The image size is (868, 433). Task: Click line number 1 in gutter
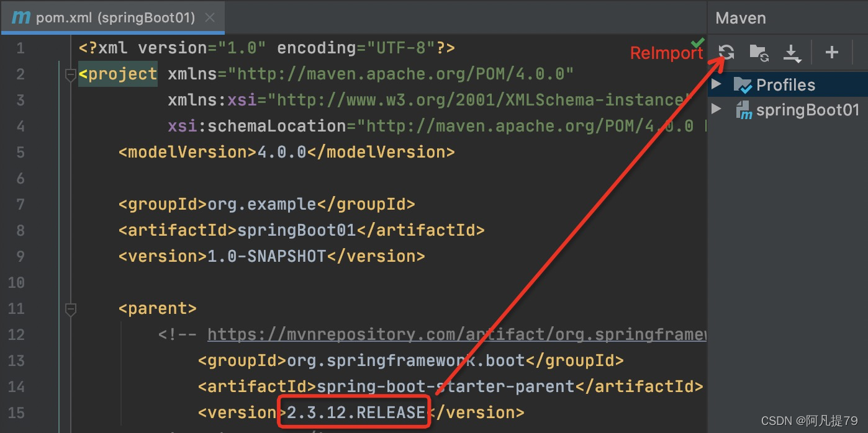pos(21,48)
